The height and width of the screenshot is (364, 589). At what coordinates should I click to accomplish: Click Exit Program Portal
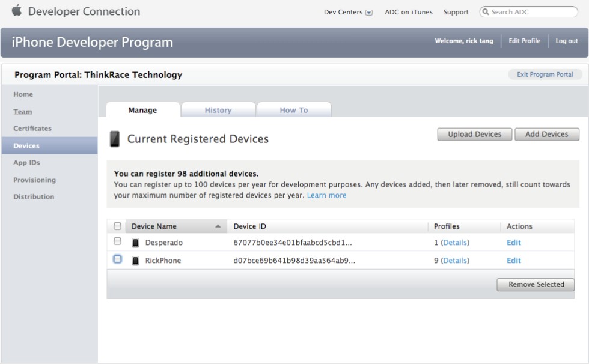[x=545, y=74]
